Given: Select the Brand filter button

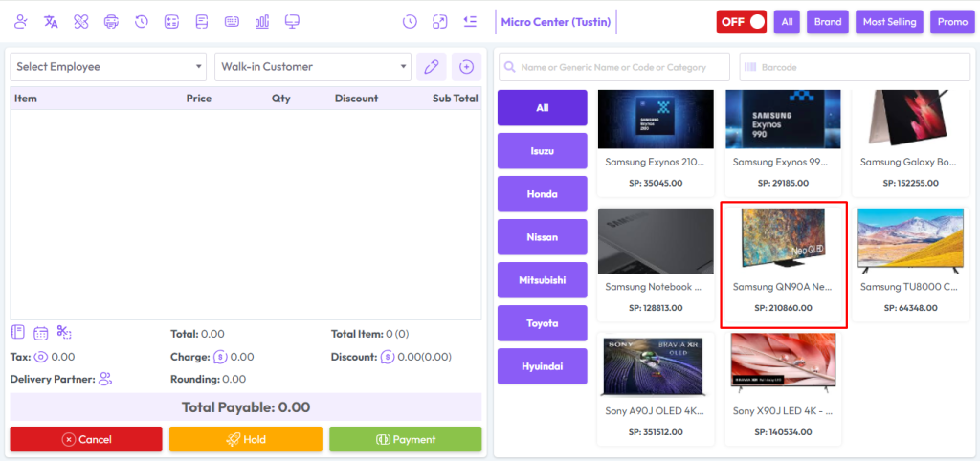Looking at the screenshot, I should 828,22.
